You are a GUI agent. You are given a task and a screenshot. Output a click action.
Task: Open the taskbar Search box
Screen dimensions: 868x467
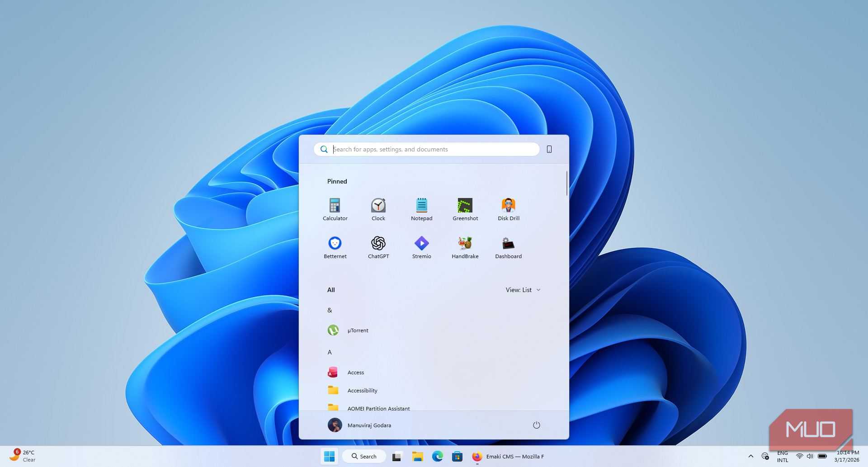(364, 456)
